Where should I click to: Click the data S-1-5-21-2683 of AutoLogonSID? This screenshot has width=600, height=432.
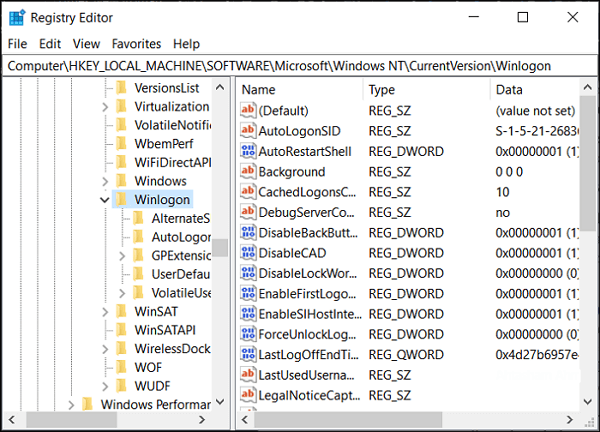coord(537,131)
